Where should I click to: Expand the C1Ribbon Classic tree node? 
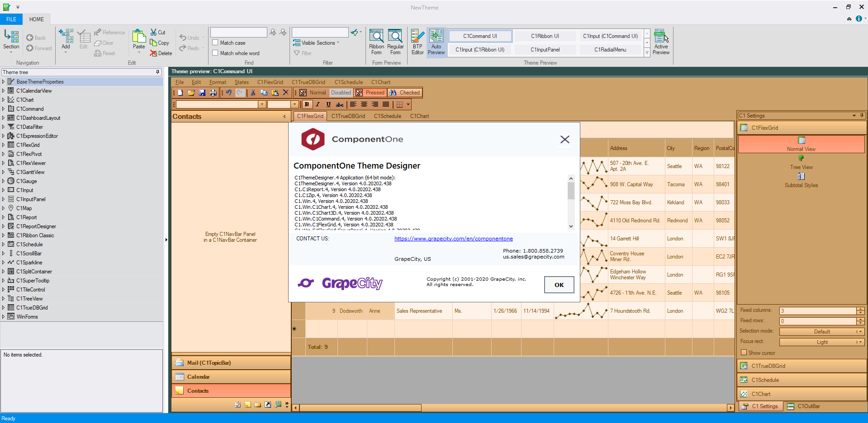point(3,235)
